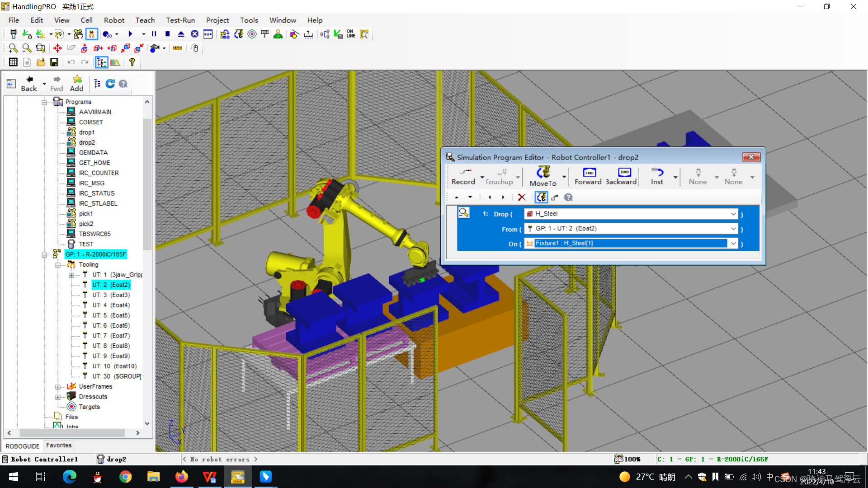Toggle the ON LINE icon
This screenshot has width=868, height=488.
351,34
